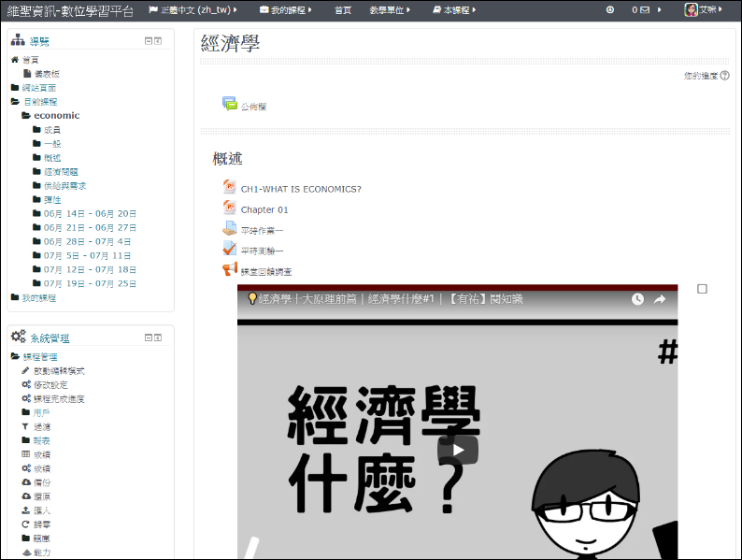Viewport: 742px width, 560px height.
Task: Open the 平時測驗一 quiz icon
Action: coord(230,248)
